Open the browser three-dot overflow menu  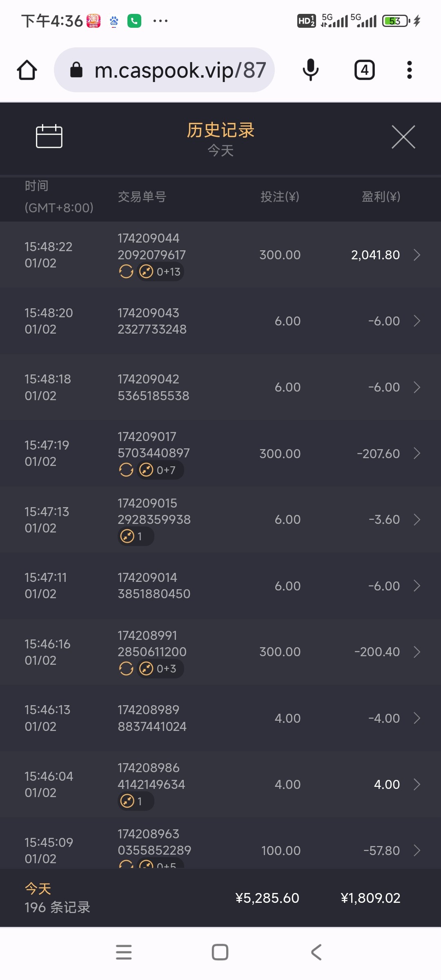(409, 70)
